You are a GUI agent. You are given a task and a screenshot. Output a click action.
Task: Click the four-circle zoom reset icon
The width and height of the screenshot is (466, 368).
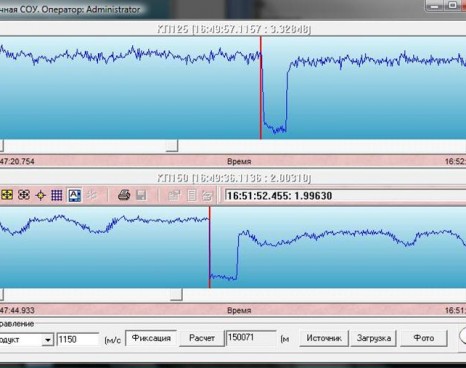point(24,195)
